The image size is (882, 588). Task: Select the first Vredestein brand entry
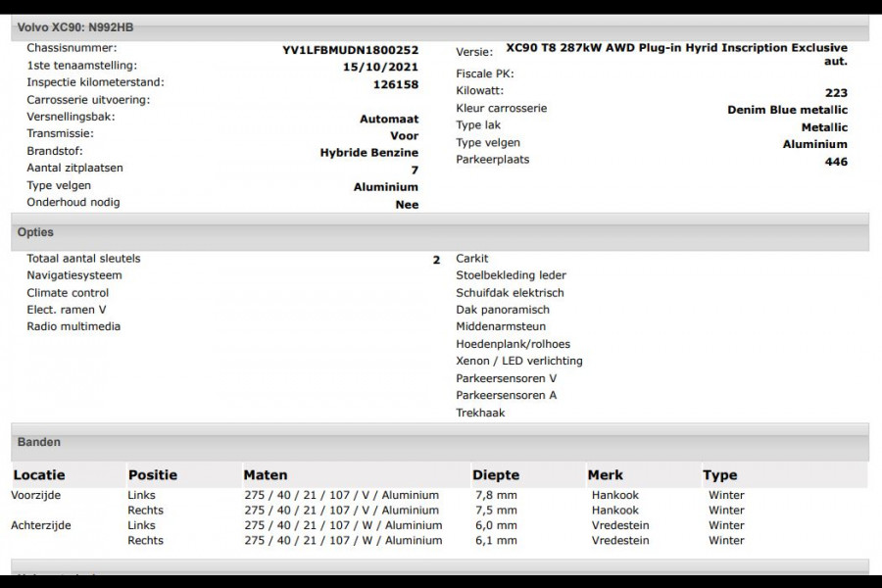(621, 525)
